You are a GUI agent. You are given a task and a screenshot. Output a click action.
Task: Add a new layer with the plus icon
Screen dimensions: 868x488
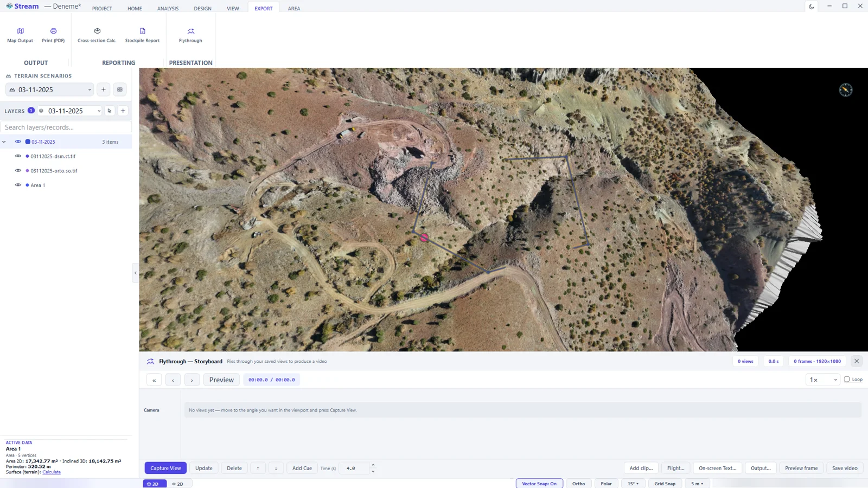123,111
